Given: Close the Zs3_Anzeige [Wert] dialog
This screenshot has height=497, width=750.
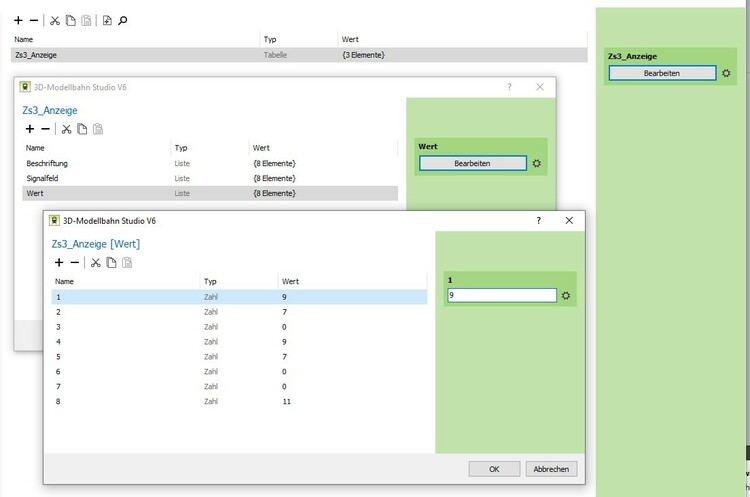Looking at the screenshot, I should (x=569, y=221).
